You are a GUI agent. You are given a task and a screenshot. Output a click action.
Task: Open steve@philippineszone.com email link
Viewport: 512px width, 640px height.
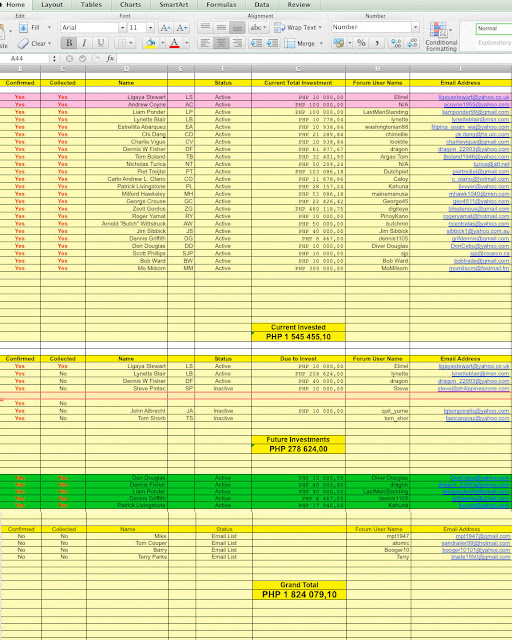[473, 389]
